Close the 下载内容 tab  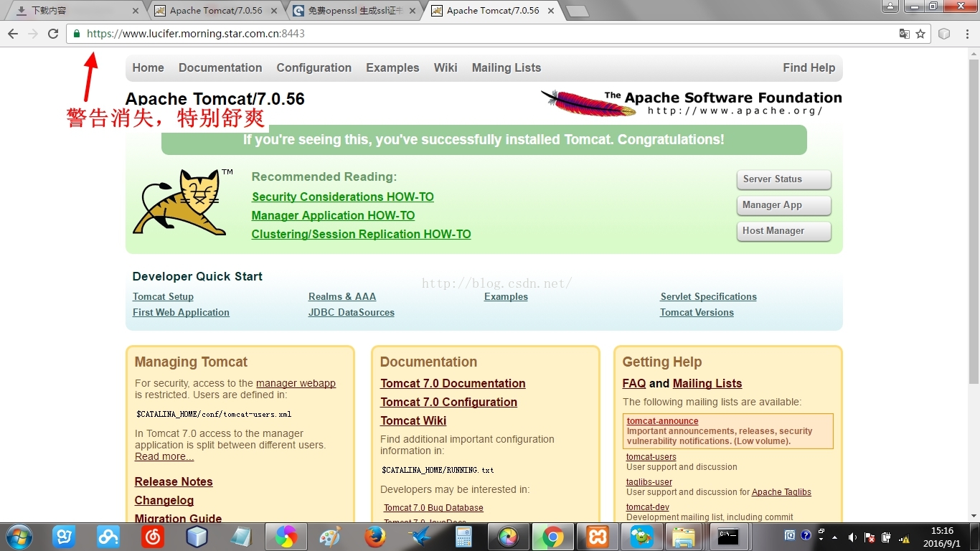click(136, 11)
